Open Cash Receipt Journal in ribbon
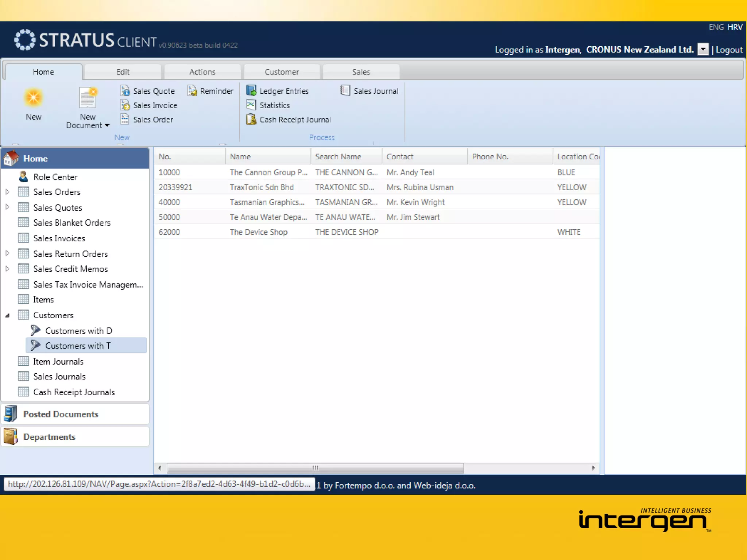747x560 pixels. [289, 120]
